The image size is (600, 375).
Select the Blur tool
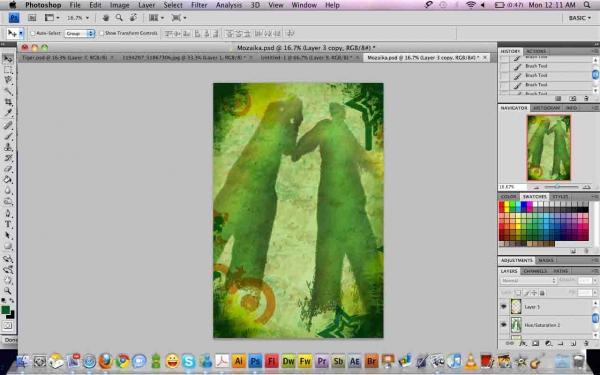pyautogui.click(x=8, y=190)
